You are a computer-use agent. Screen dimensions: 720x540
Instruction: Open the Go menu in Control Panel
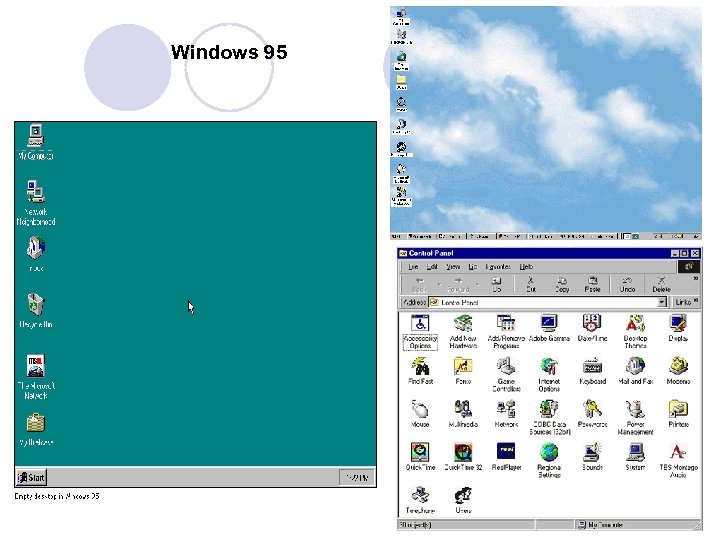tap(472, 267)
